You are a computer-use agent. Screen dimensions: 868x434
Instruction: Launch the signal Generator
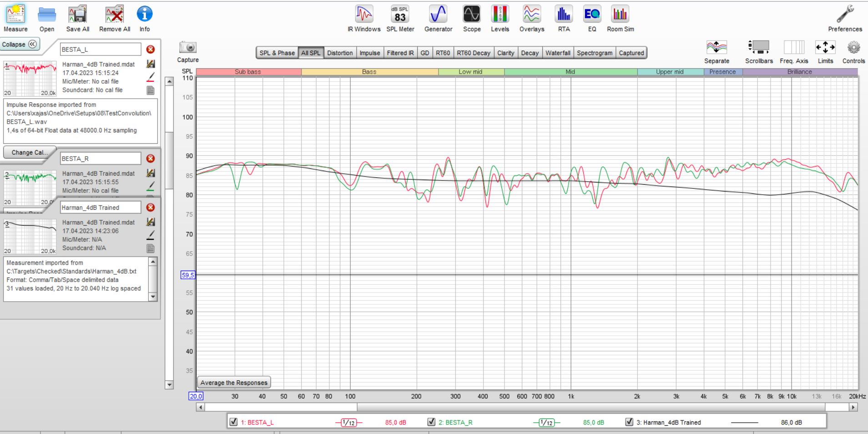click(x=438, y=19)
